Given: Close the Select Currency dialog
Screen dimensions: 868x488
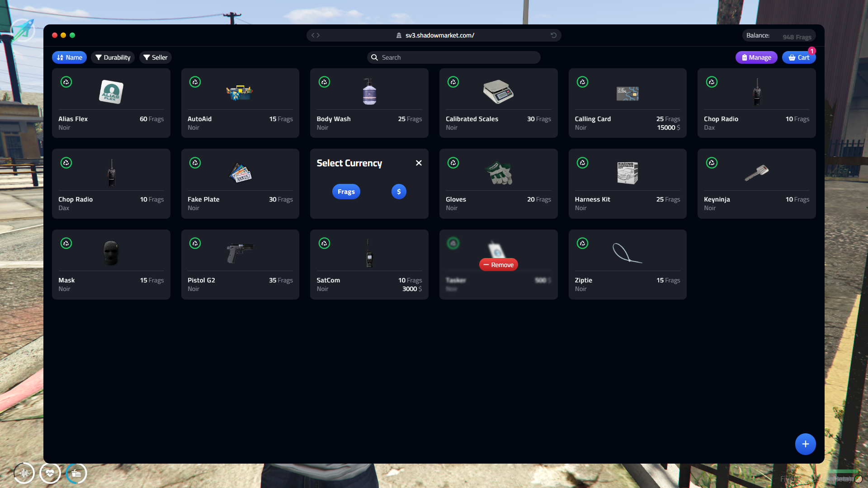Looking at the screenshot, I should pyautogui.click(x=419, y=163).
